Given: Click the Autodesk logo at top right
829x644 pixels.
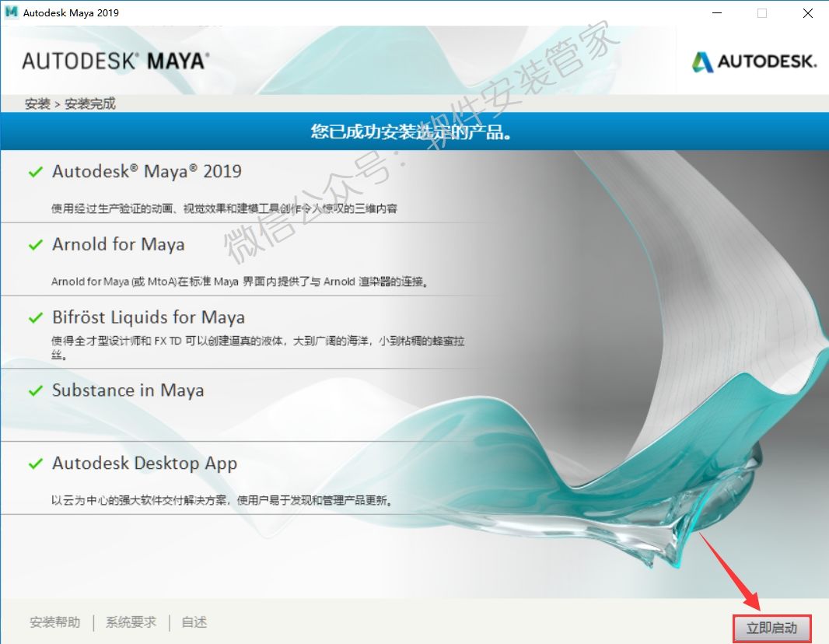Looking at the screenshot, I should click(754, 61).
